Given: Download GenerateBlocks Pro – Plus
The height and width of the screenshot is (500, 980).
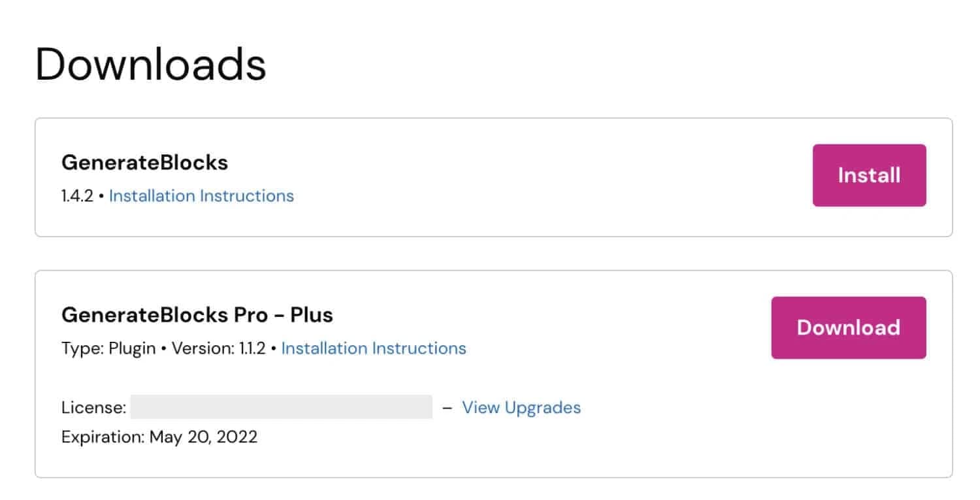Looking at the screenshot, I should click(849, 327).
